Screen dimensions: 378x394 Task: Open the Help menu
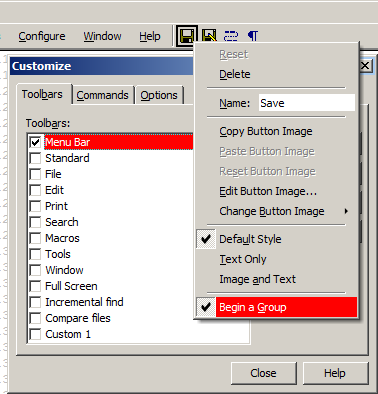[150, 36]
